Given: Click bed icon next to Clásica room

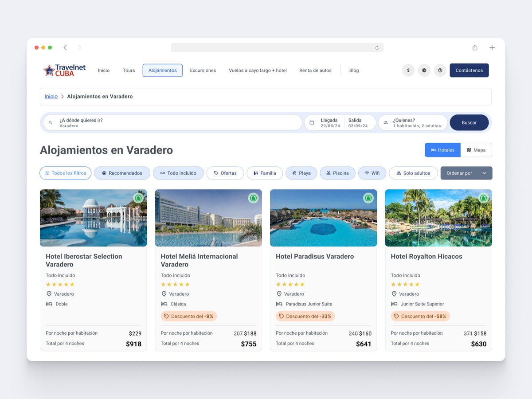Looking at the screenshot, I should pos(164,304).
